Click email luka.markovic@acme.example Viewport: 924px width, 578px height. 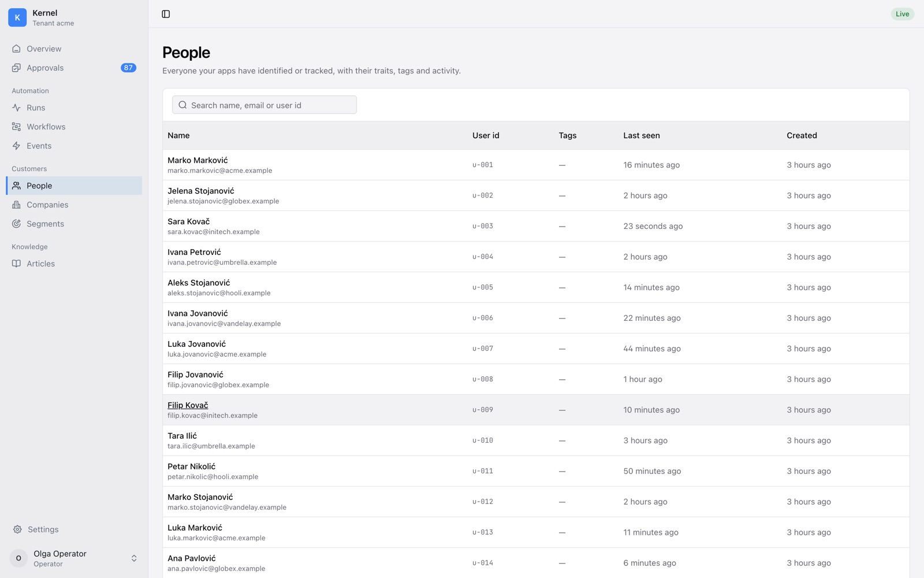pyautogui.click(x=217, y=538)
